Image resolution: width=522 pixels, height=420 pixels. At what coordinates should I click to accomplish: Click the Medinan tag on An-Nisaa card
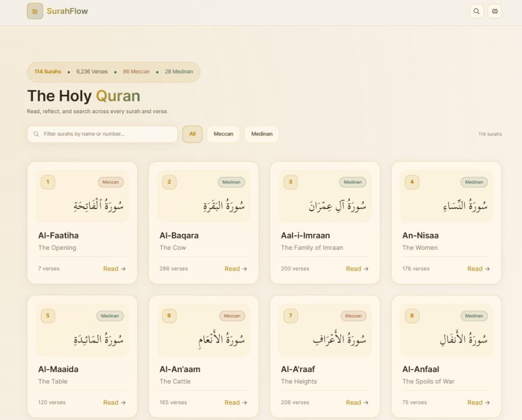(x=474, y=182)
